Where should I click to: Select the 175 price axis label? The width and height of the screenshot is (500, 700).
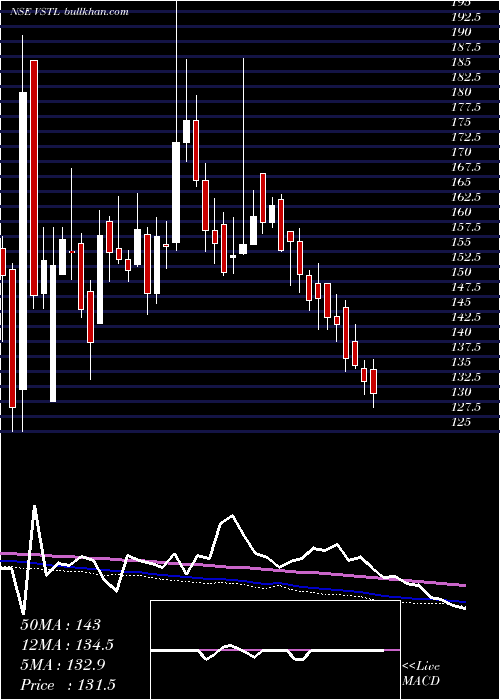(x=461, y=122)
